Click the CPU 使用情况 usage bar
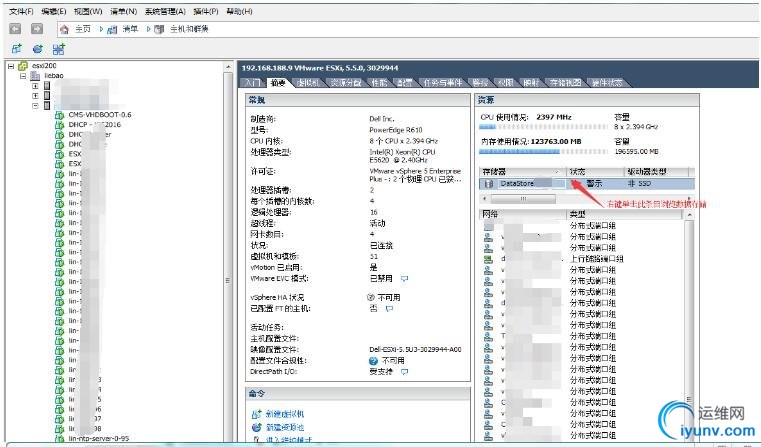Viewport: 761px width, 447px height. click(x=543, y=127)
